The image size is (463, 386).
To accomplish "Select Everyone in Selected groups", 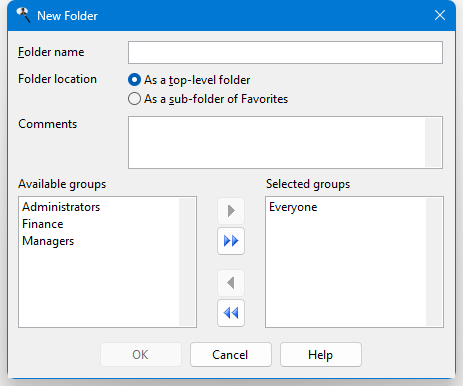I will click(x=293, y=207).
